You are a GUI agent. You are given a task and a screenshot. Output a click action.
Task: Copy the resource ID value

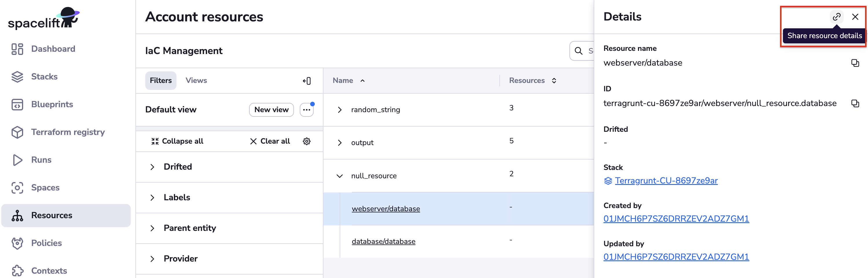point(855,103)
